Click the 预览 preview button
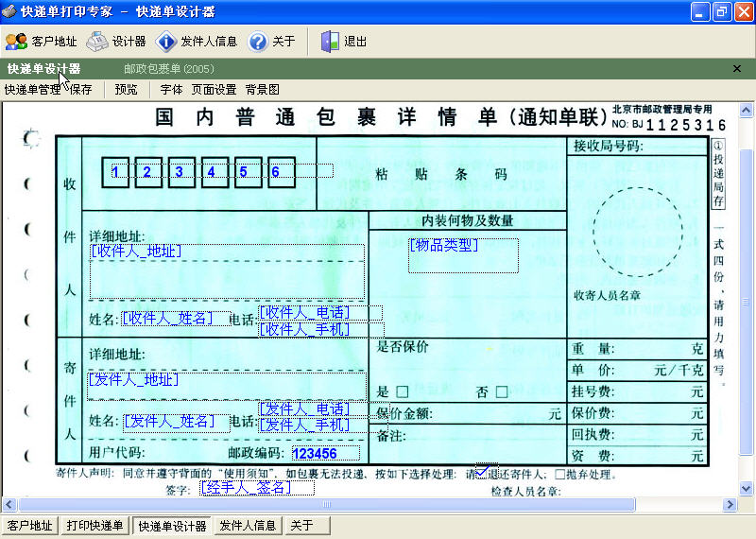 pos(126,90)
